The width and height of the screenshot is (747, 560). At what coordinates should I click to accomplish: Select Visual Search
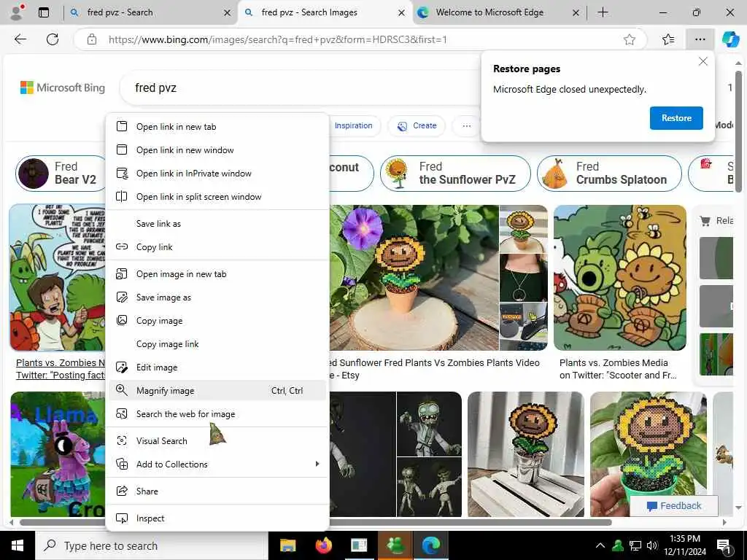click(217, 441)
